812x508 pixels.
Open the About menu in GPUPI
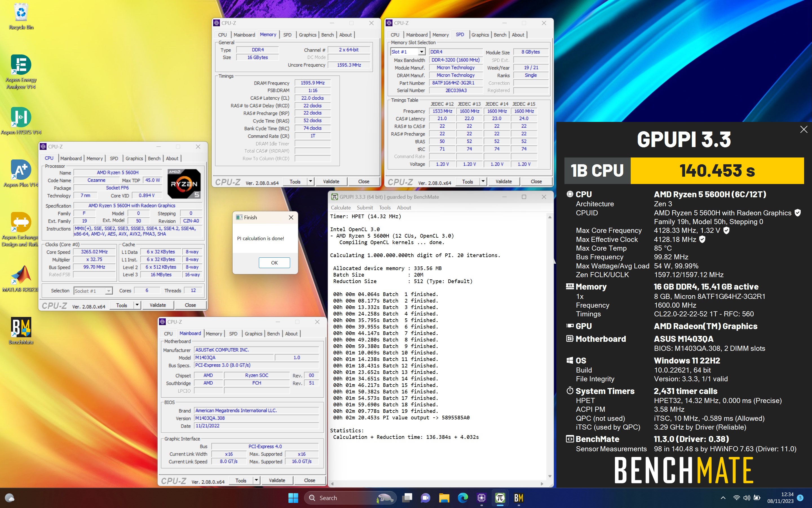click(404, 208)
